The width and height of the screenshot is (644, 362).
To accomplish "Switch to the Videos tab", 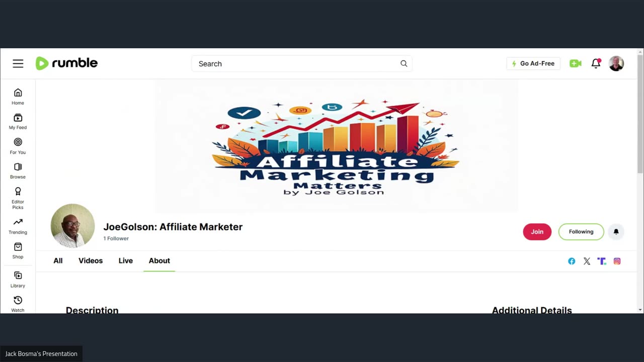I will [x=91, y=260].
